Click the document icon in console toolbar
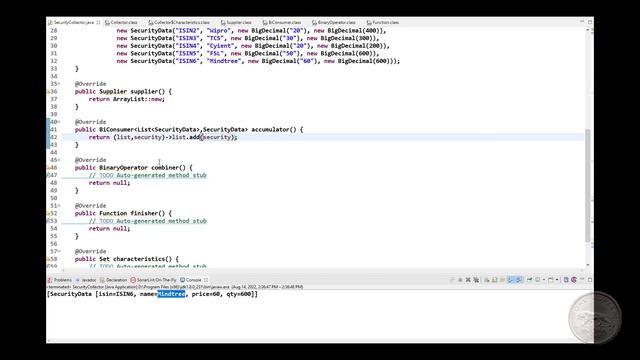 pyautogui.click(x=566, y=280)
